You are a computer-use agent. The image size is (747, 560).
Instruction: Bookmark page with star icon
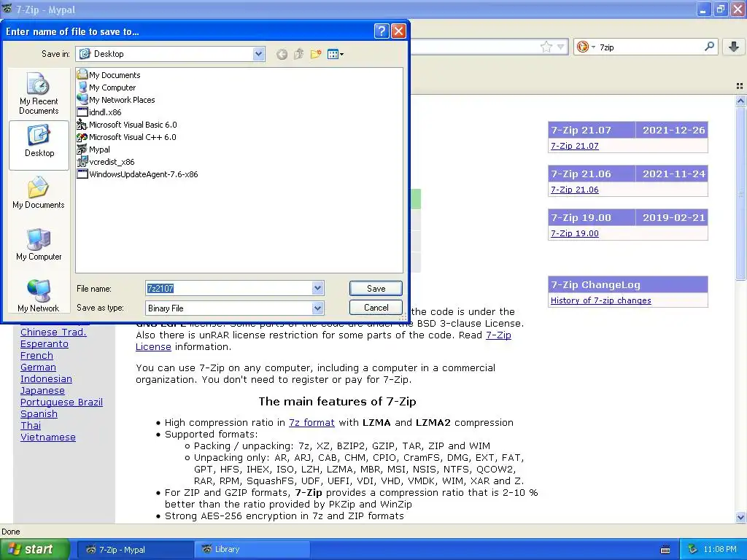tap(546, 47)
